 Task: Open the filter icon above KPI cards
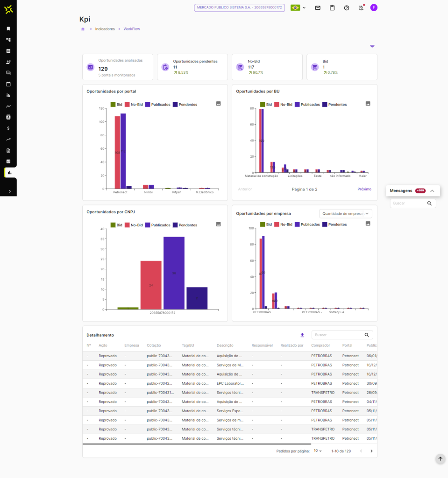tap(372, 47)
